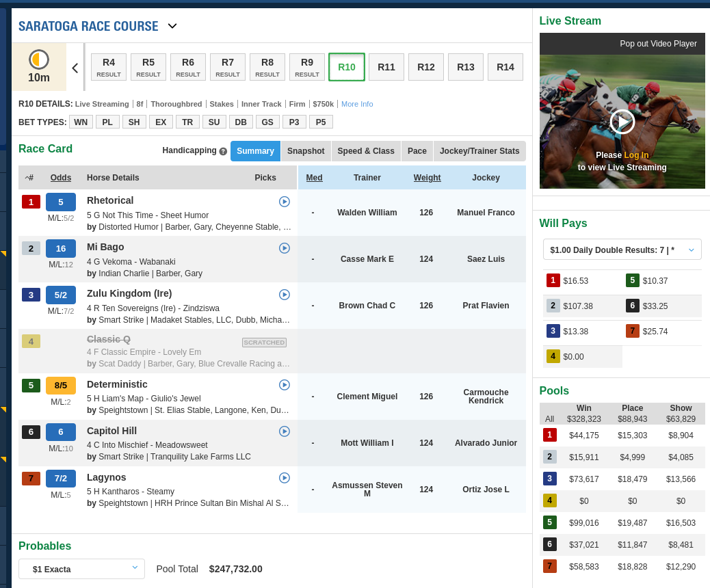Choose the EX bet type
The image size is (710, 588).
click(161, 122)
